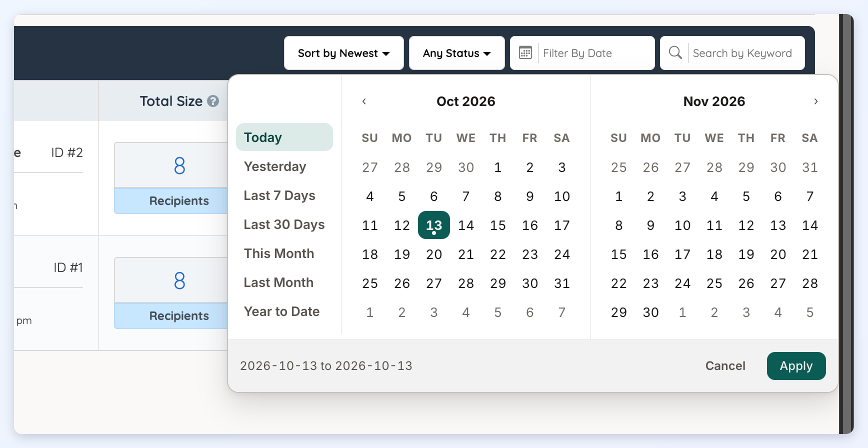The height and width of the screenshot is (448, 868).
Task: Select highlighted October 13 in calendar
Action: [x=434, y=225]
